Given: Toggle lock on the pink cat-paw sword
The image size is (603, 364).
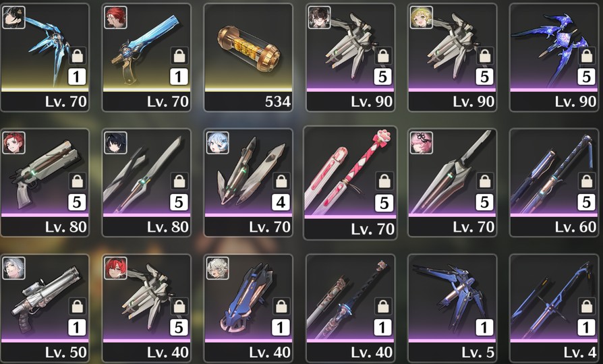Looking at the screenshot, I should 384,181.
